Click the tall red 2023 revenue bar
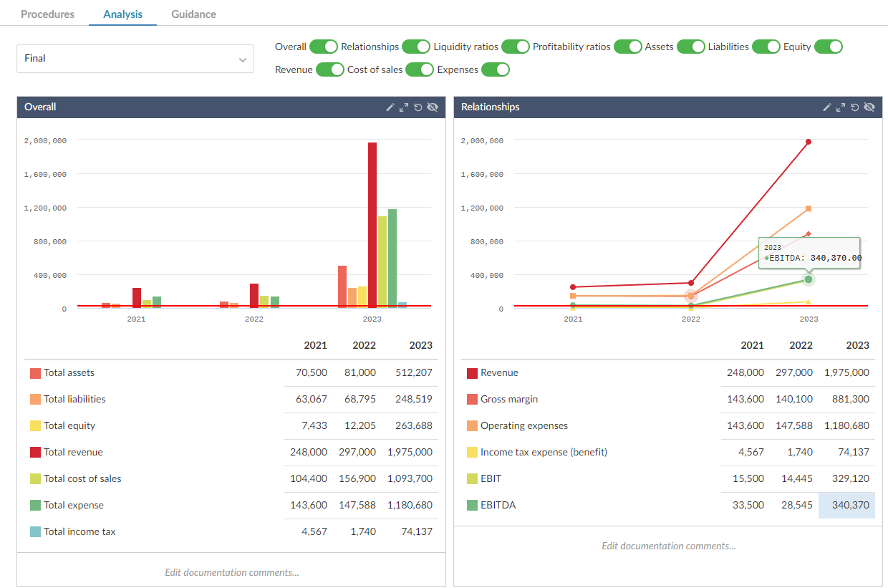Image resolution: width=888 pixels, height=588 pixels. coord(372,224)
